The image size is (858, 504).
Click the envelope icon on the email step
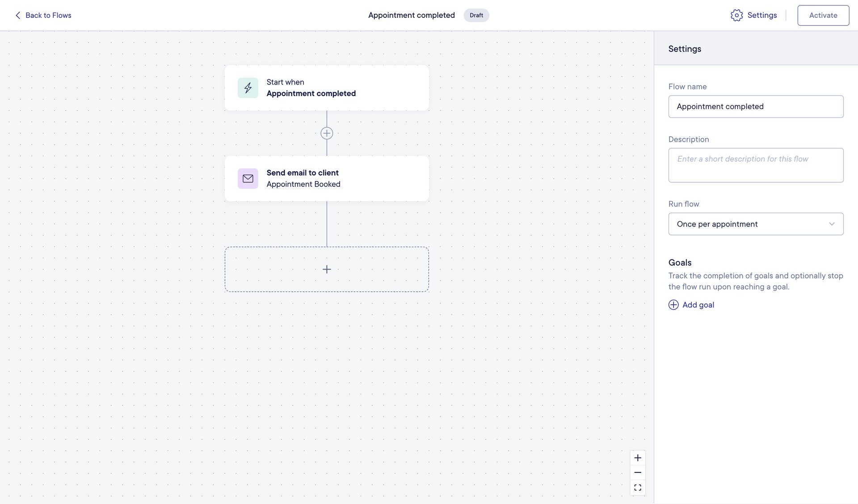tap(248, 178)
